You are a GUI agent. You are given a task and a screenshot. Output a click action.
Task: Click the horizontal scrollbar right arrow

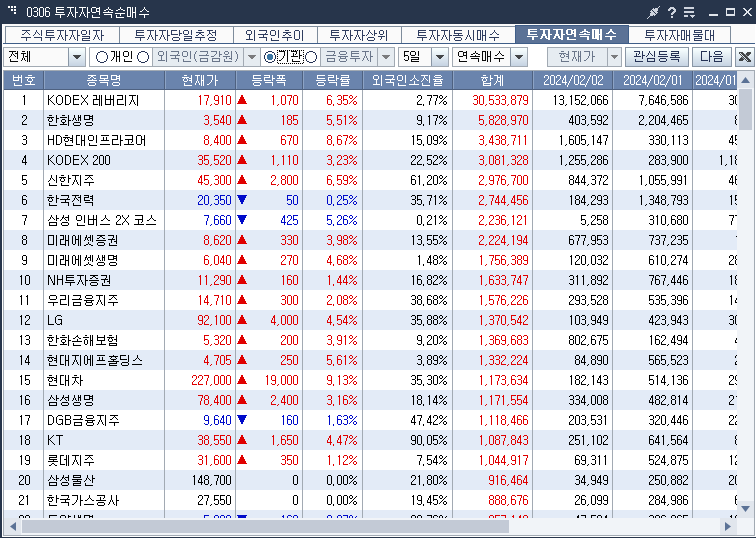[728, 526]
